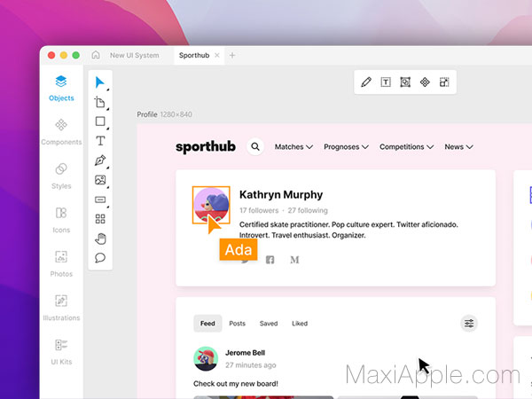Viewport: 532px width, 399px height.
Task: Select the Image tool
Action: click(100, 180)
